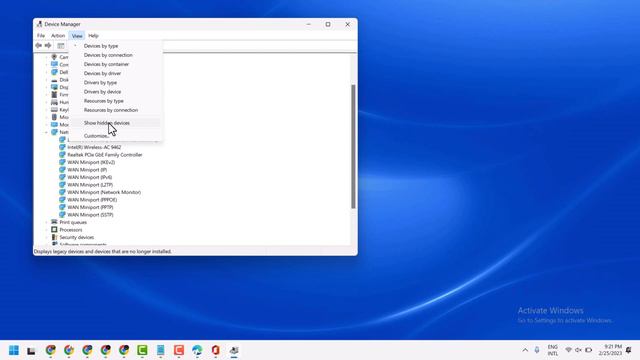
Task: Open network and volume quick settings
Action: [578, 350]
